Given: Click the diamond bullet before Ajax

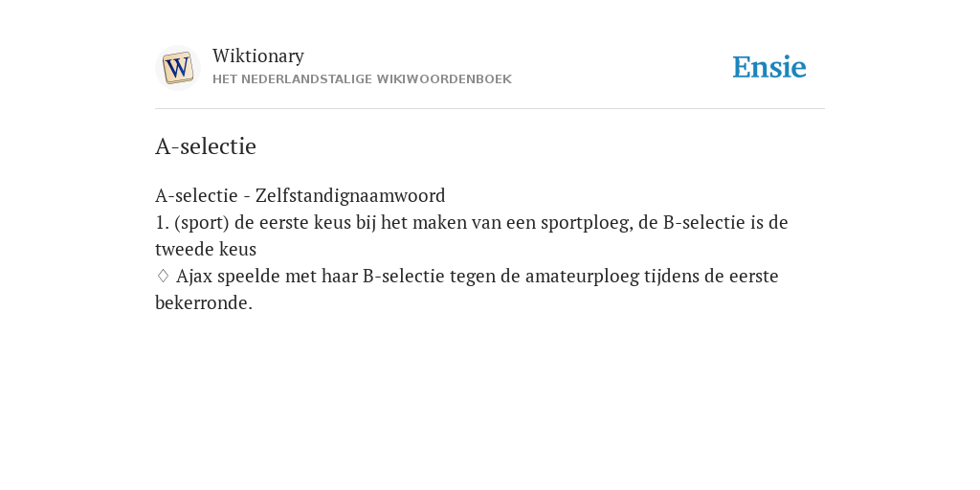Looking at the screenshot, I should click(163, 276).
